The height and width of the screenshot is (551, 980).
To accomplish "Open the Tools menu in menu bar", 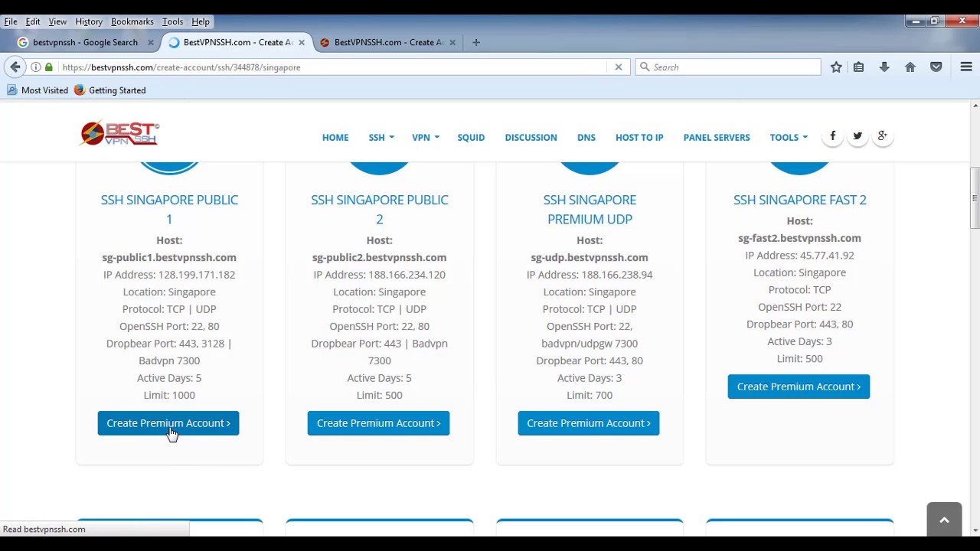I will (172, 21).
